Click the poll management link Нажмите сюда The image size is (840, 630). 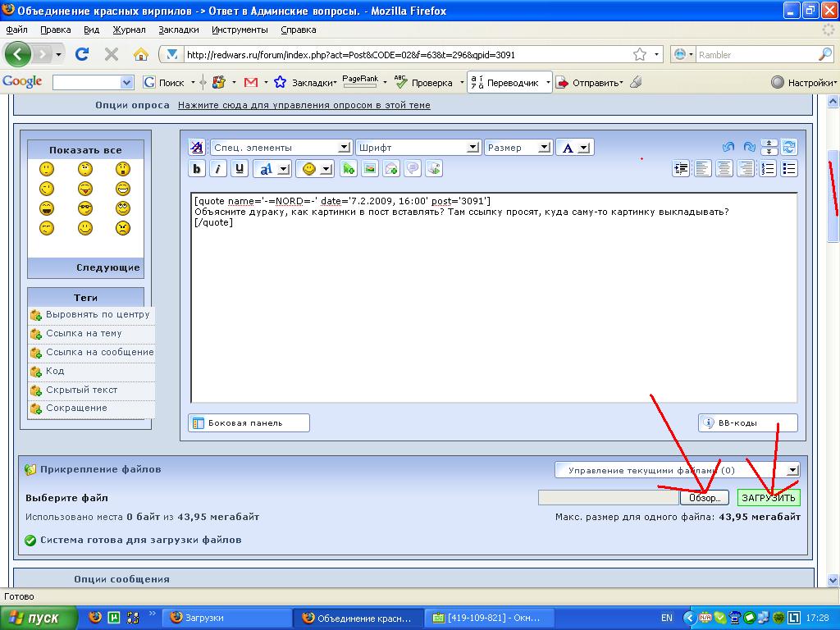(304, 105)
